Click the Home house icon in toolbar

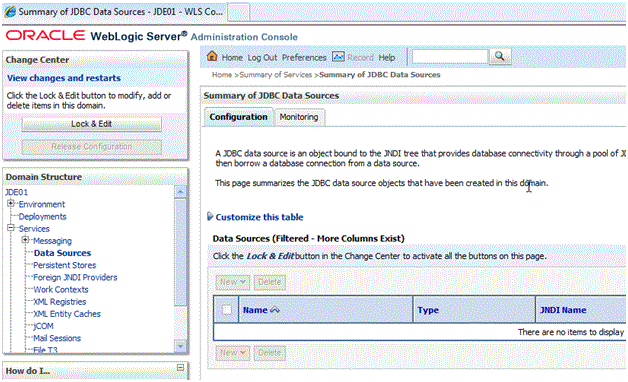tap(212, 56)
